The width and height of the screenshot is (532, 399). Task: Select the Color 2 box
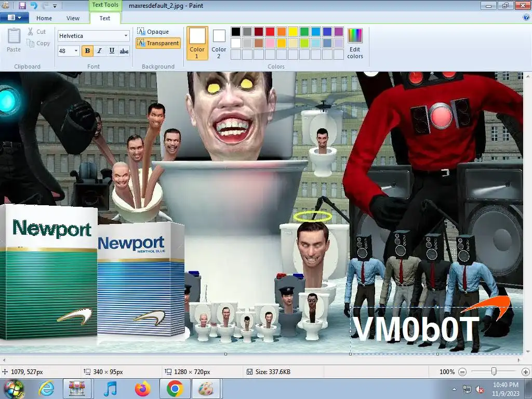pyautogui.click(x=219, y=43)
